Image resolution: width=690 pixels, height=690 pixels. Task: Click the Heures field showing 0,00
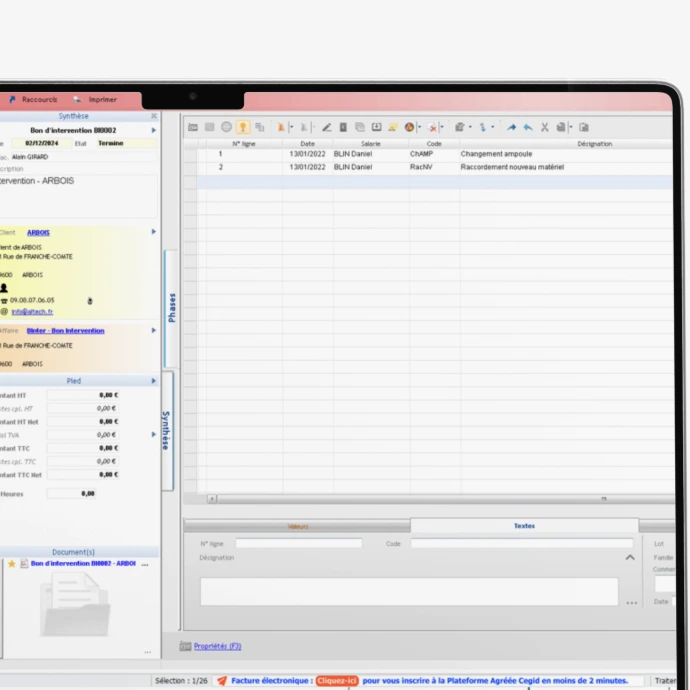[71, 494]
